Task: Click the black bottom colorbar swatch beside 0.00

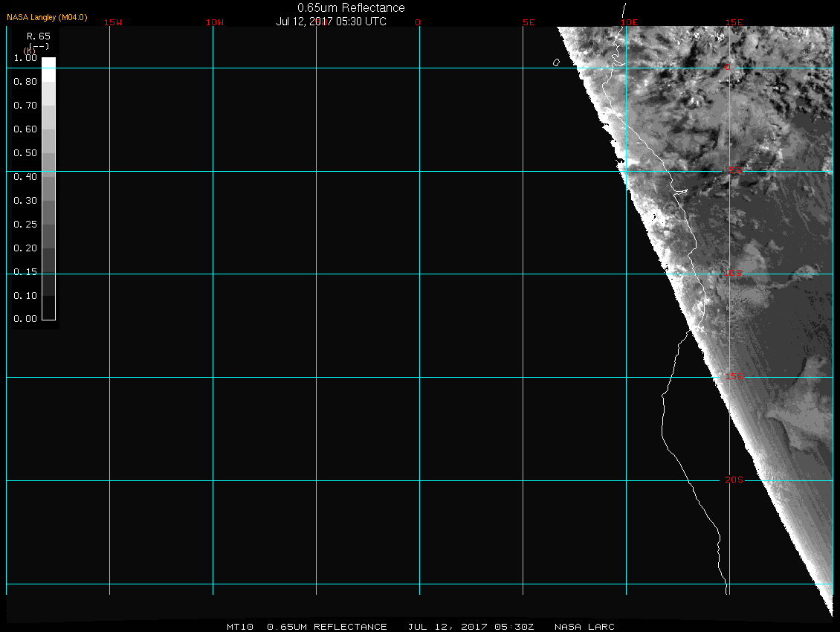Action: pyautogui.click(x=49, y=308)
